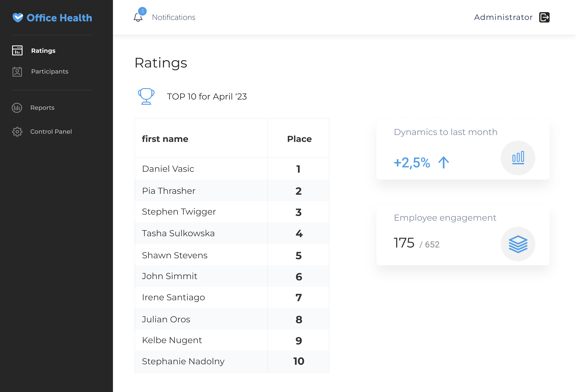
Task: Select the Shawn Stevens row
Action: coord(232,255)
